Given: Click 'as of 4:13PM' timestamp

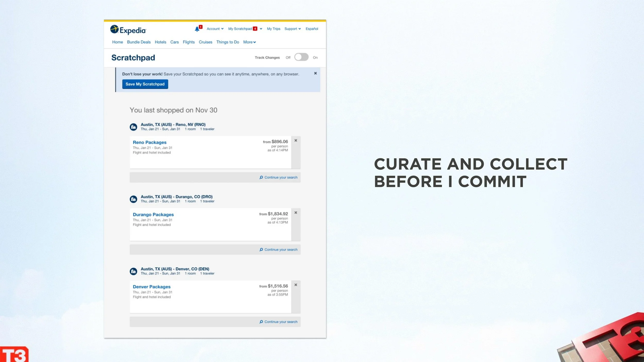Looking at the screenshot, I should 278,222.
